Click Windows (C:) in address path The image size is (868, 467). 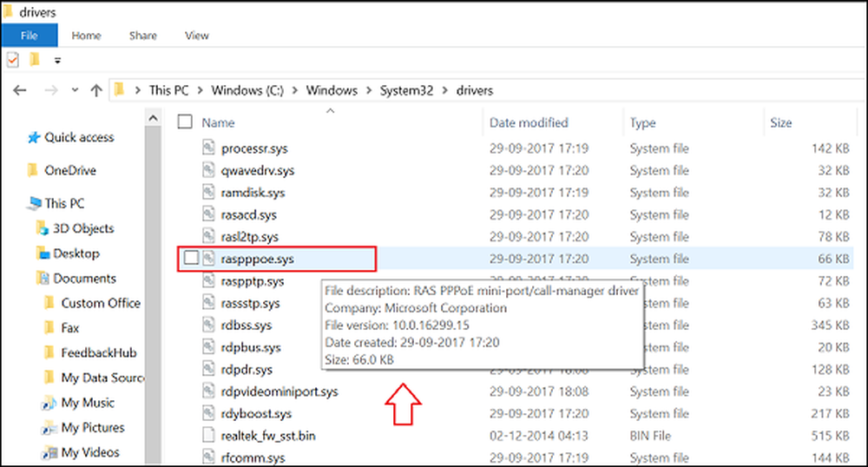247,90
